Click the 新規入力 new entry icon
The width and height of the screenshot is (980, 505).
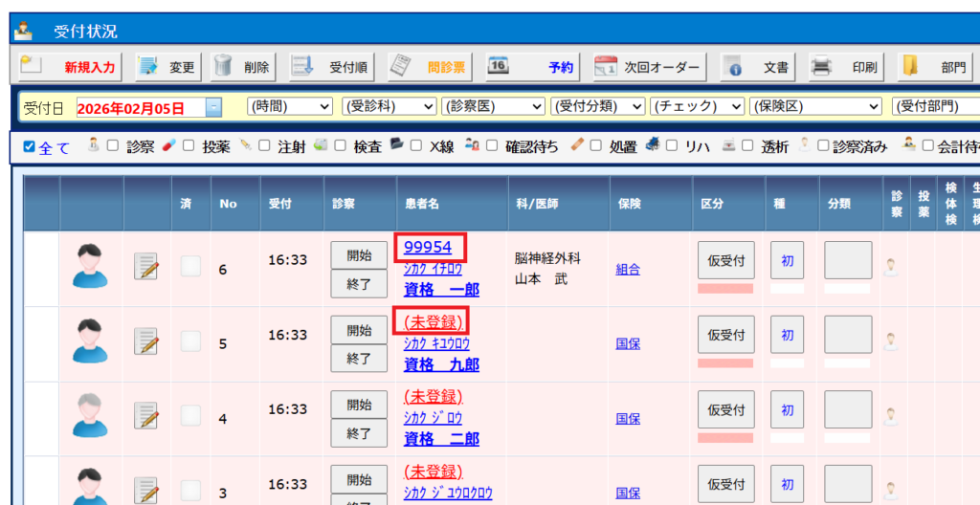[x=33, y=67]
